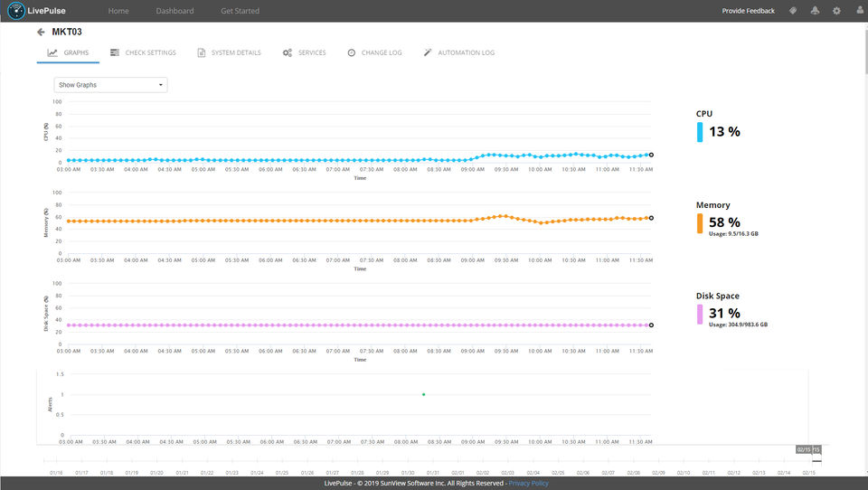Open the Automation Log tab
The height and width of the screenshot is (490, 868).
coord(459,52)
